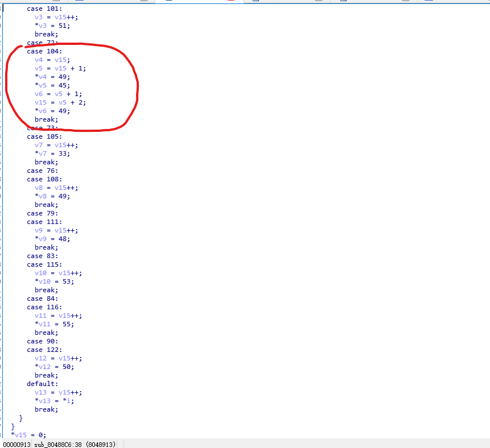This screenshot has height=448, width=490.
Task: Click the final statement '*v15 = 0;'
Action: pos(29,435)
